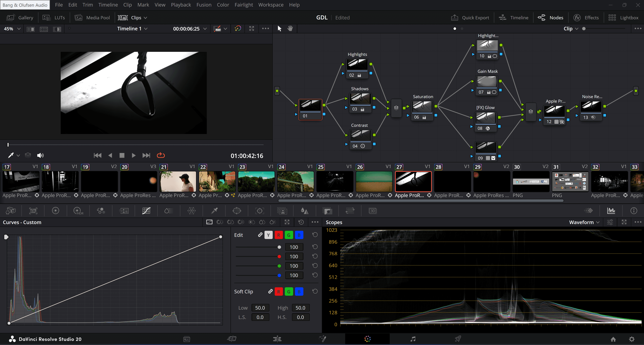Open the HDR color wheels palette
The height and width of the screenshot is (345, 644).
78,211
